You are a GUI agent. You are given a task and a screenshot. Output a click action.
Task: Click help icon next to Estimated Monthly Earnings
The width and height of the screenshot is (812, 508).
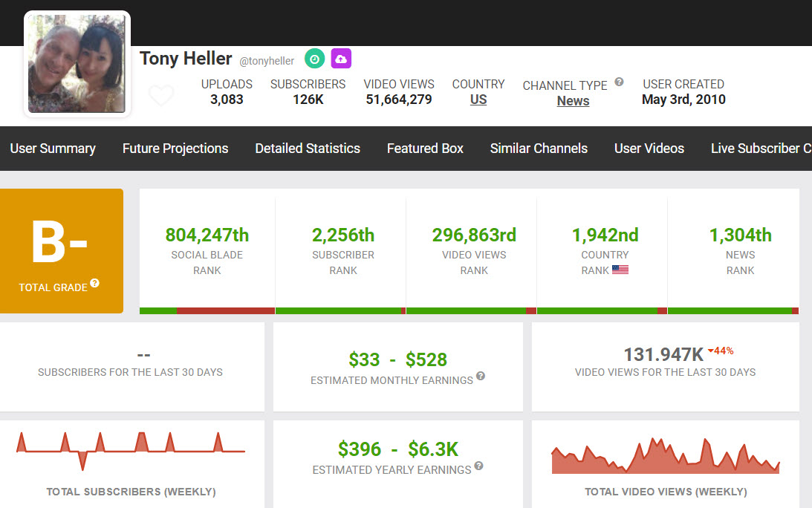coord(481,377)
